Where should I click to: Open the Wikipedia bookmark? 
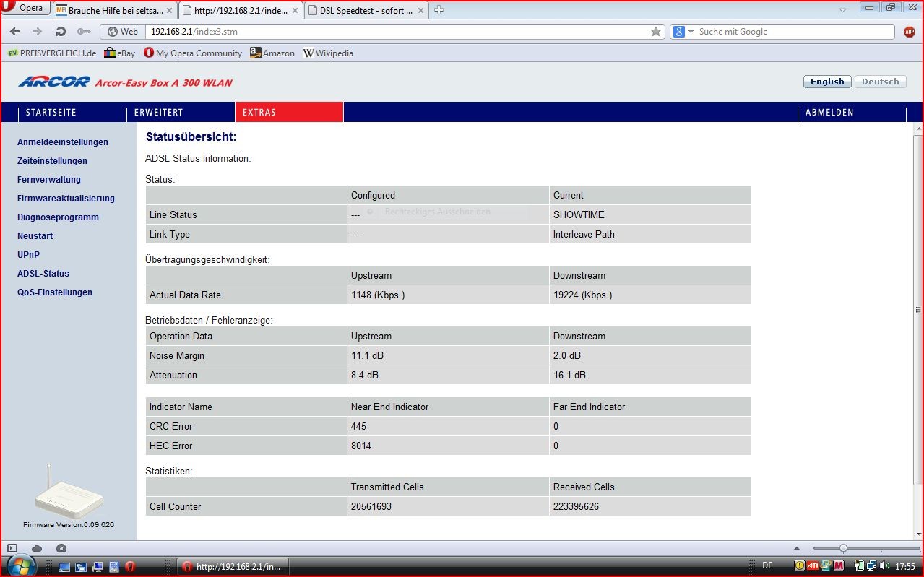click(x=328, y=53)
